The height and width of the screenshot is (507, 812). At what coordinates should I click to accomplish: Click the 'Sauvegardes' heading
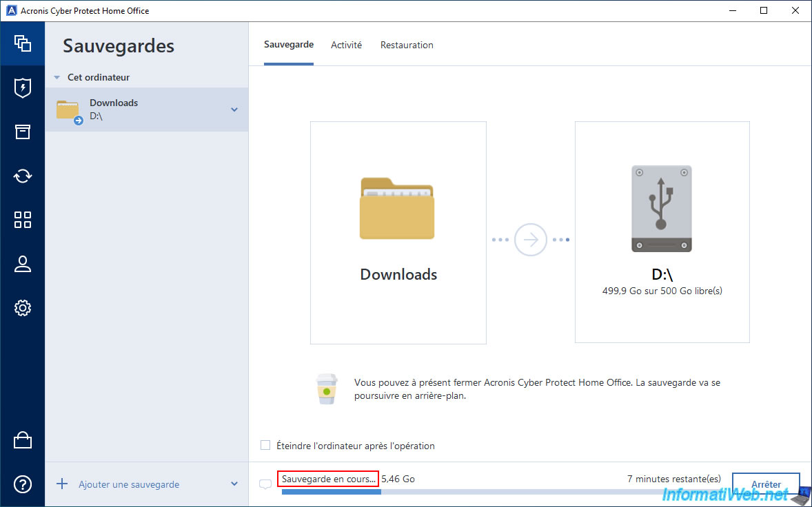(119, 46)
